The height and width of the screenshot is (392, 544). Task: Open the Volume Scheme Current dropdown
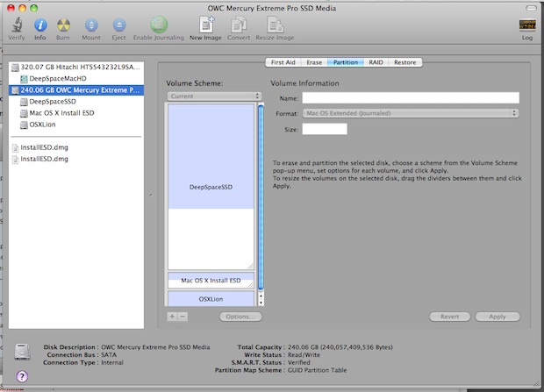214,96
